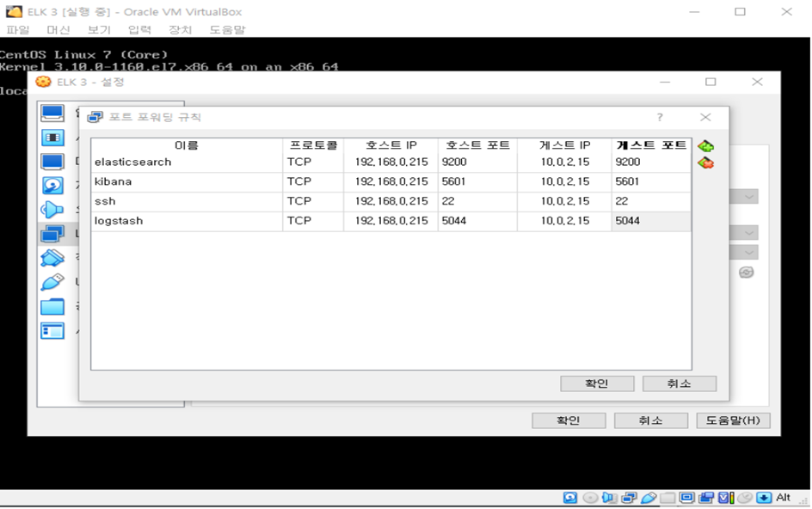Click network status bar indicator
This screenshot has width=812, height=509.
pos(629,498)
